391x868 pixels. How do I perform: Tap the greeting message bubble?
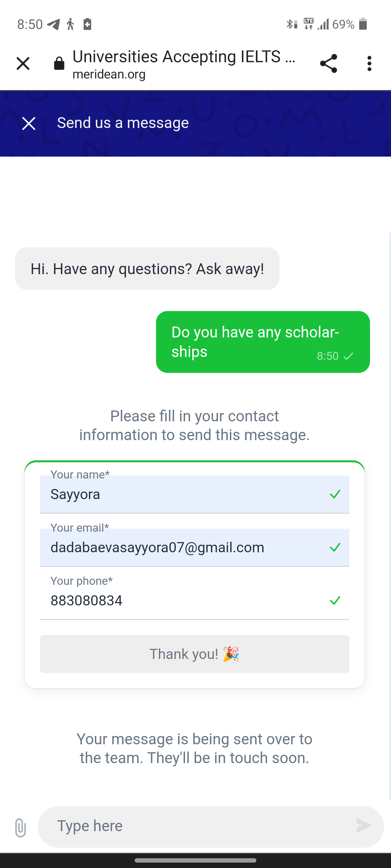[147, 269]
